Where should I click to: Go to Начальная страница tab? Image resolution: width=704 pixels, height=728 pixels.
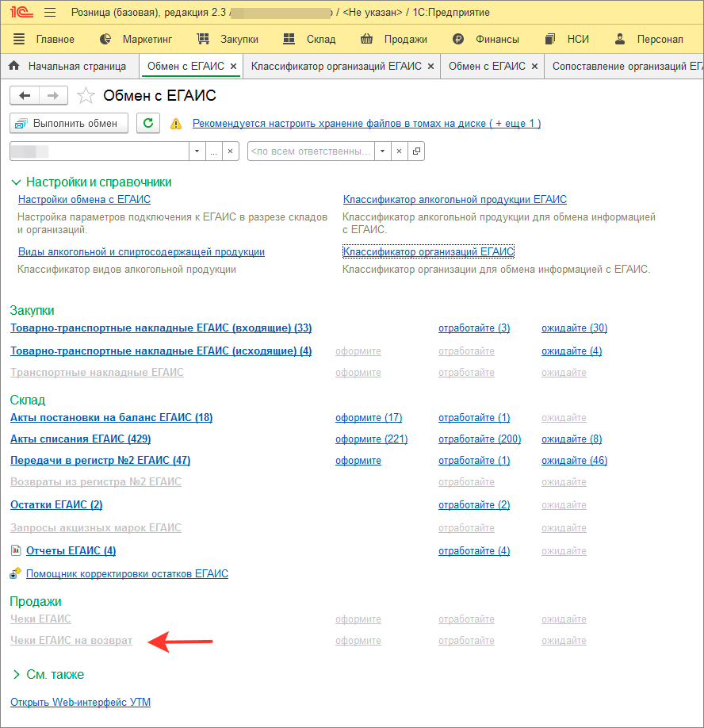pos(67,67)
